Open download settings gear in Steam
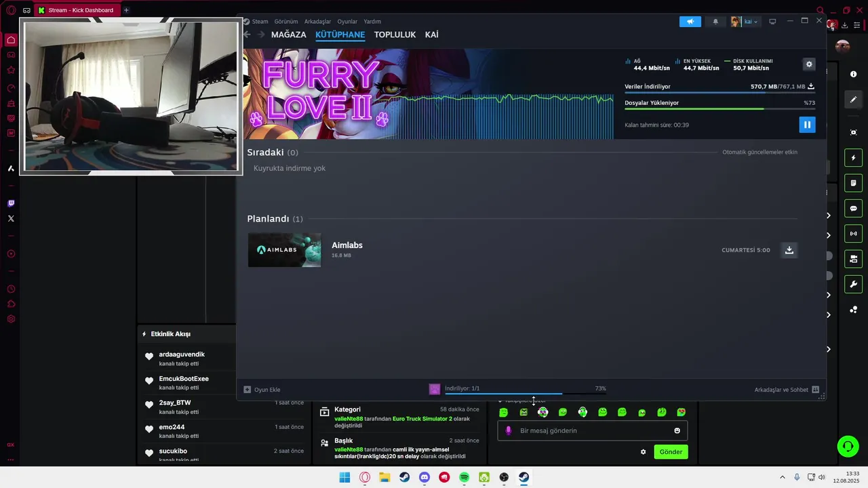This screenshot has width=868, height=488. click(809, 64)
